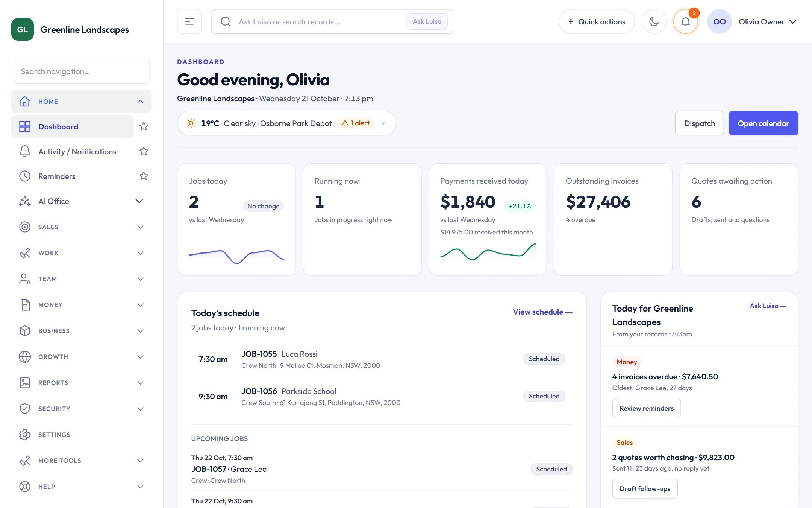
Task: Follow the View schedule link
Action: tap(543, 312)
